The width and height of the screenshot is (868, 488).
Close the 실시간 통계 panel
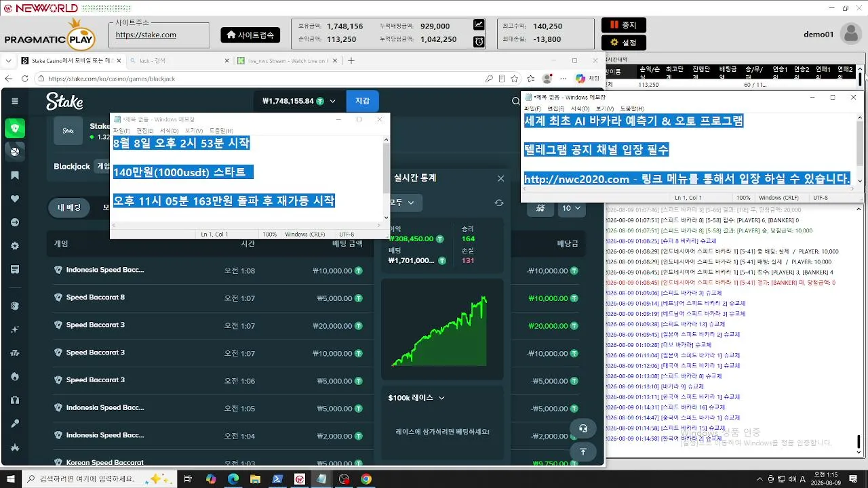coord(500,178)
